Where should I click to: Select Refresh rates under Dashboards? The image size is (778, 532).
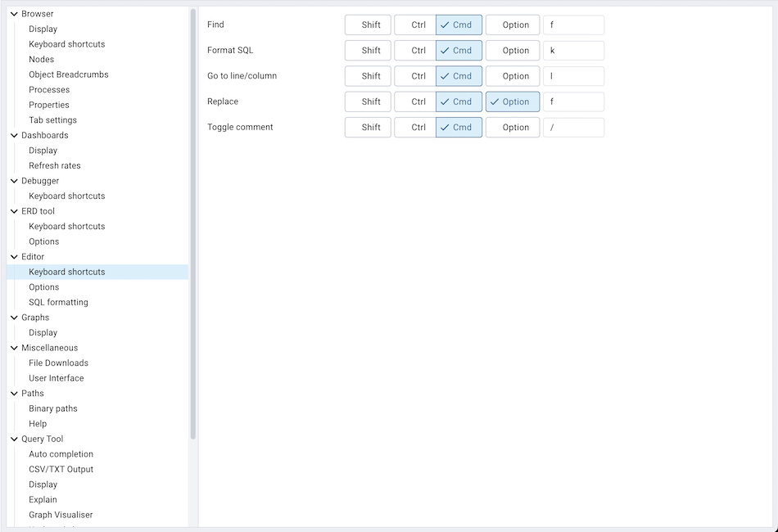(x=52, y=165)
